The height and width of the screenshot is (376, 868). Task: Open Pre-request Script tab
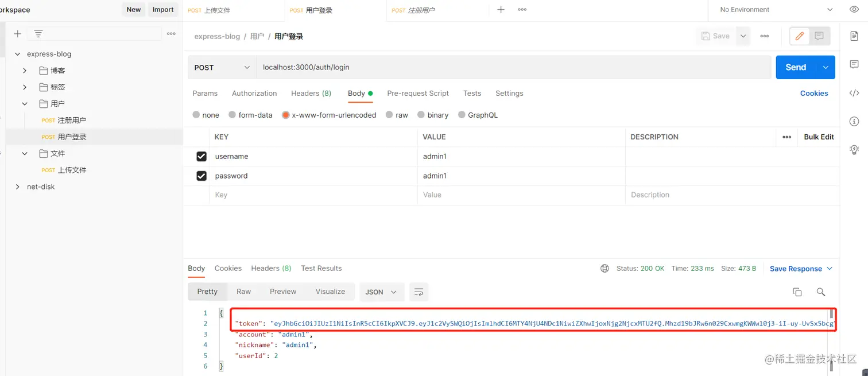[418, 93]
